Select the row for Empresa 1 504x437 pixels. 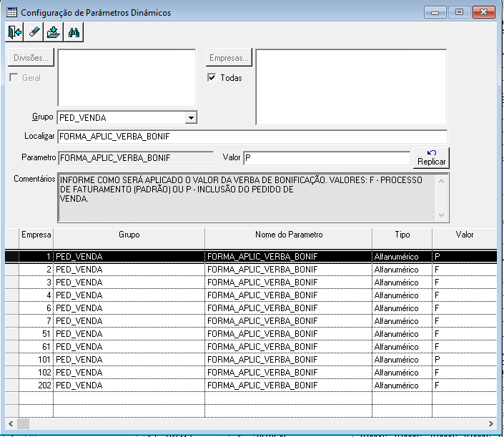coord(251,257)
